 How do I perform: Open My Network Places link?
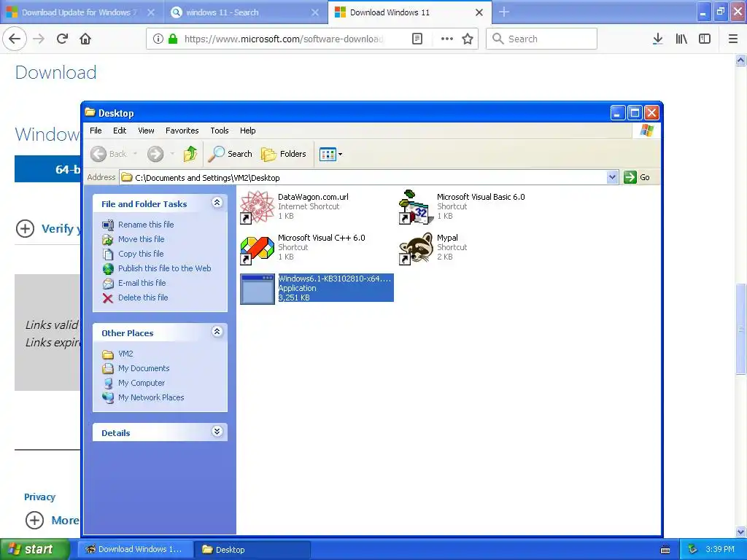(x=151, y=397)
